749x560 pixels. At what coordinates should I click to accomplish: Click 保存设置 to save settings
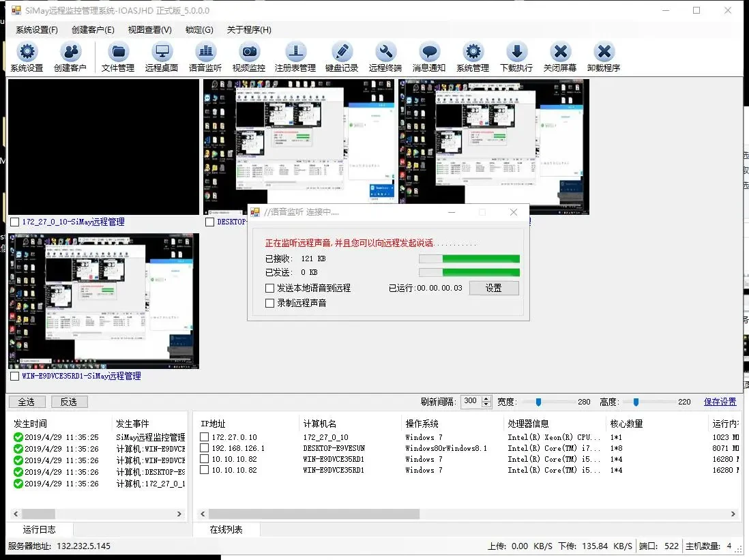[x=720, y=402]
